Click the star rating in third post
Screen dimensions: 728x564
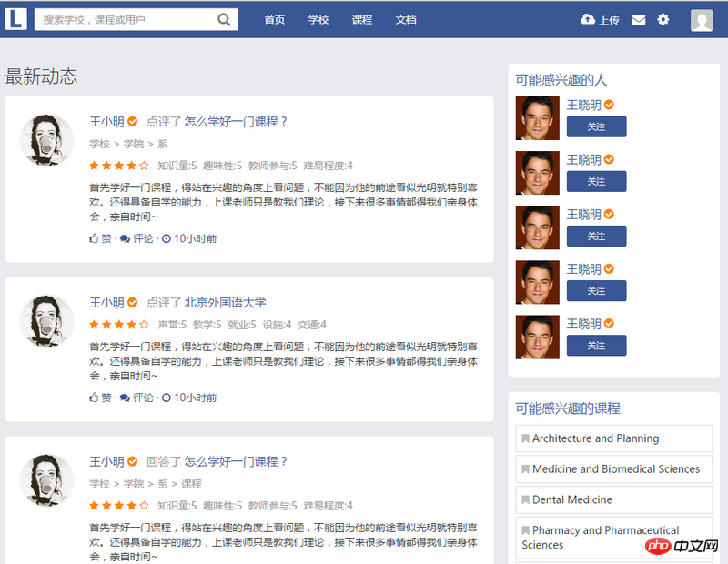(x=119, y=505)
